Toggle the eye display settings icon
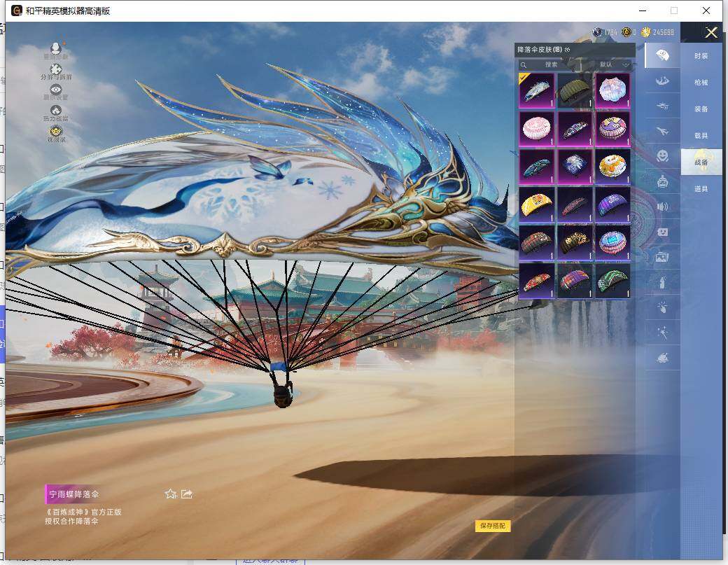Screen dimensions: 728x565 click(56, 90)
